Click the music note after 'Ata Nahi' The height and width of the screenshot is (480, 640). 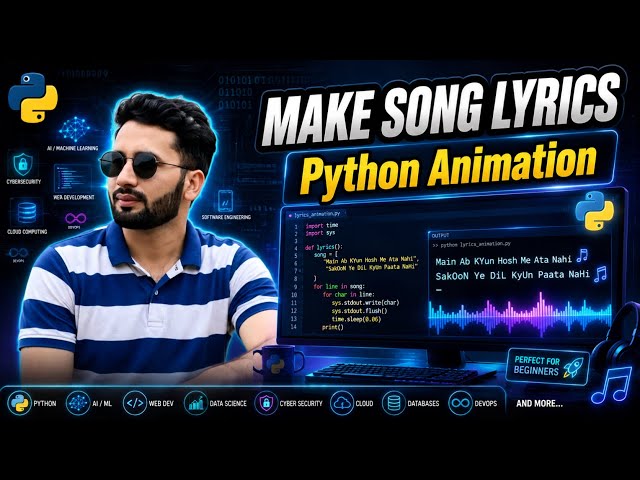[582, 256]
